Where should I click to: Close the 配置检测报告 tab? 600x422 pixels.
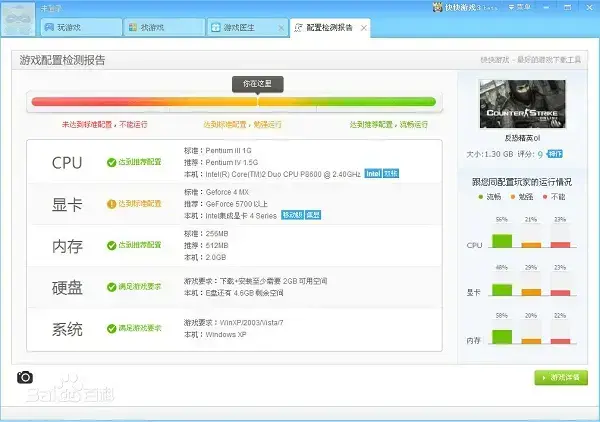364,28
